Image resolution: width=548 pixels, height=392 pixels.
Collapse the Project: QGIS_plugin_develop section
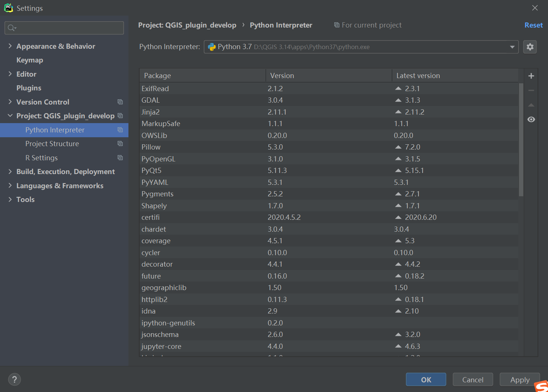point(10,116)
